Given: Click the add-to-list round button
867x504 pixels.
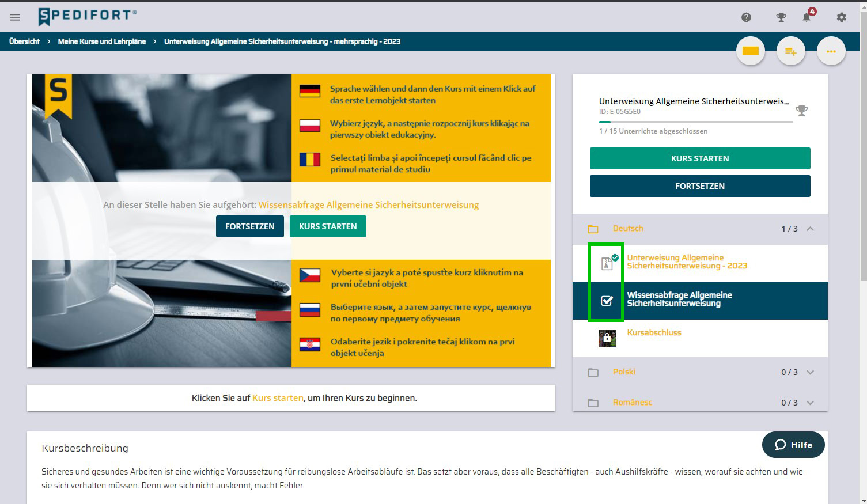Looking at the screenshot, I should (790, 51).
